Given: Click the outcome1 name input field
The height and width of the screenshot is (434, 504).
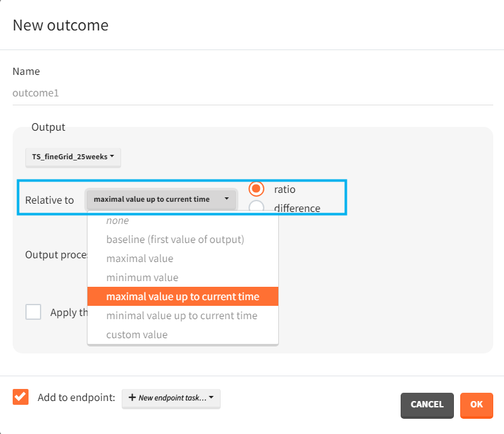Looking at the screenshot, I should (x=252, y=93).
